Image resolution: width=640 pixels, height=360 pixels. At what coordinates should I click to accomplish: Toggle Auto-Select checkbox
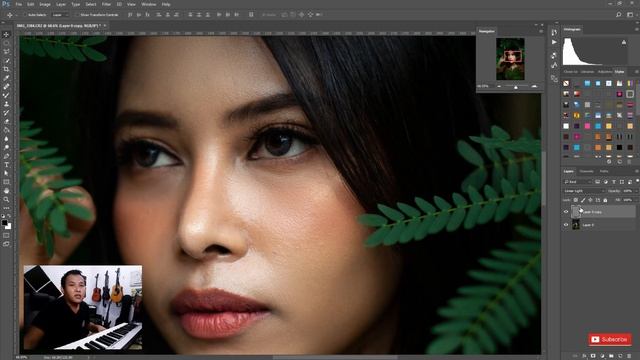click(x=24, y=15)
